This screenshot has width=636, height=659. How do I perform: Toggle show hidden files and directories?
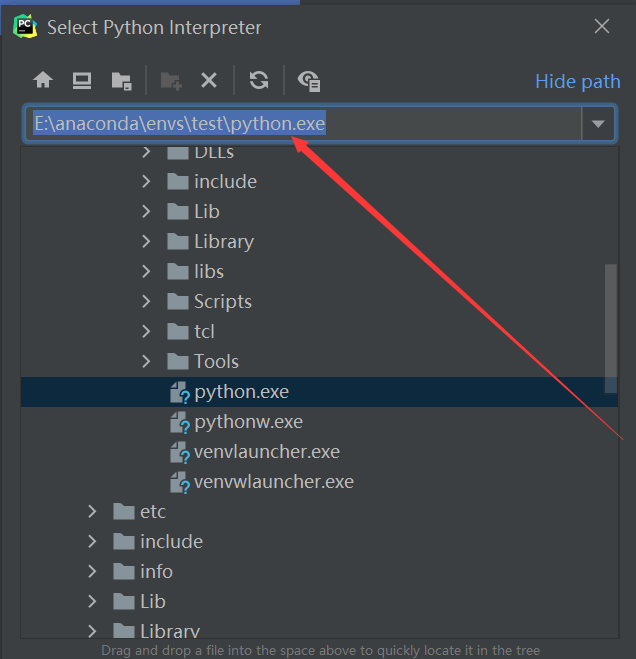coord(309,81)
